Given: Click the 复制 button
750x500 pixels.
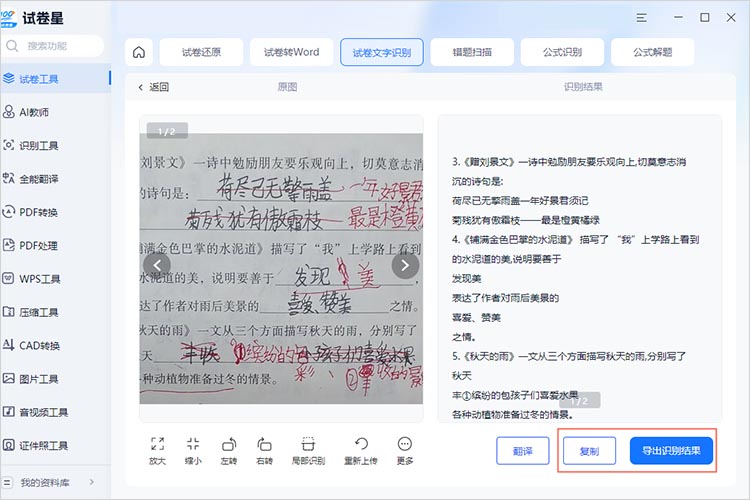Looking at the screenshot, I should point(589,451).
